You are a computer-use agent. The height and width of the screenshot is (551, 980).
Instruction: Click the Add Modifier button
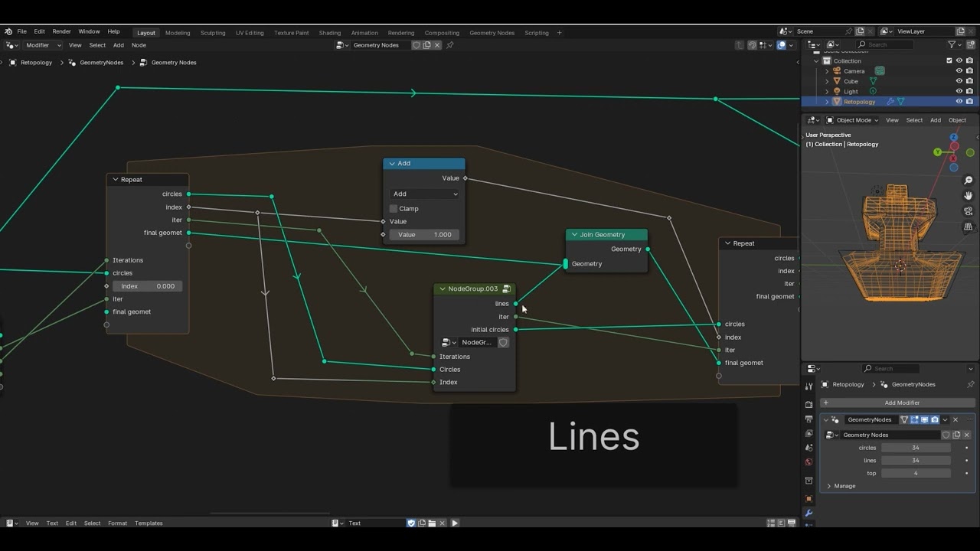coord(897,403)
